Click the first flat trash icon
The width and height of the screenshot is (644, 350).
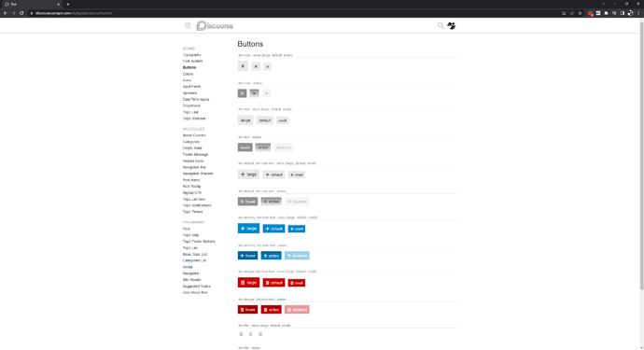241,334
